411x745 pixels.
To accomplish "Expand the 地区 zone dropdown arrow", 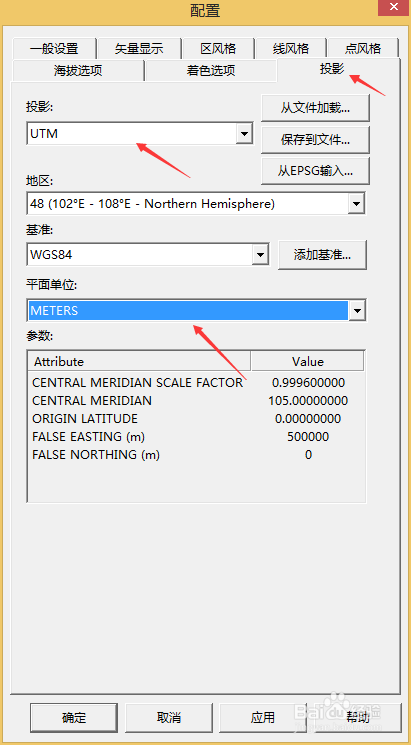I will (x=356, y=204).
